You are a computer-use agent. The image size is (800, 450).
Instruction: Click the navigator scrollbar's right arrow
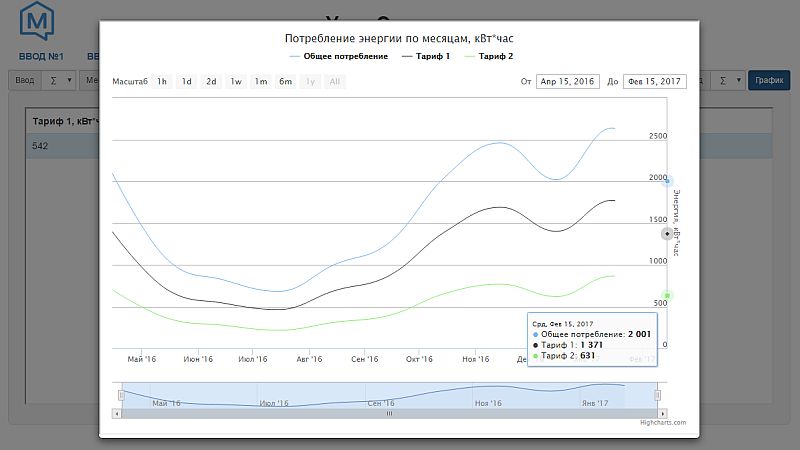(x=662, y=412)
